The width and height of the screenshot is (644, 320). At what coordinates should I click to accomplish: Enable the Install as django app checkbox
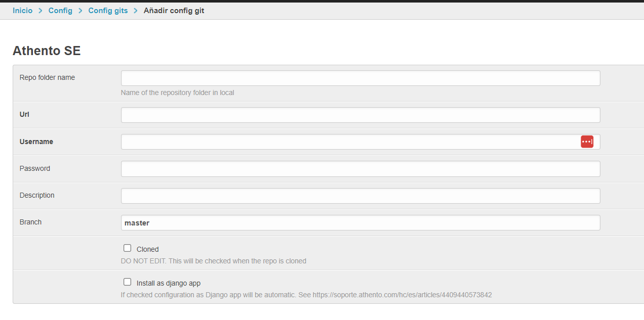(128, 282)
